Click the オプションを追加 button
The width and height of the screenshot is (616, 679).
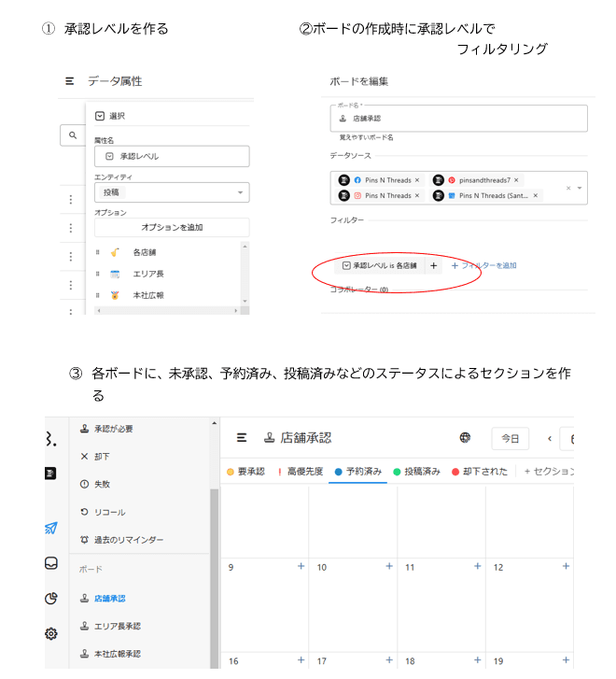172,228
